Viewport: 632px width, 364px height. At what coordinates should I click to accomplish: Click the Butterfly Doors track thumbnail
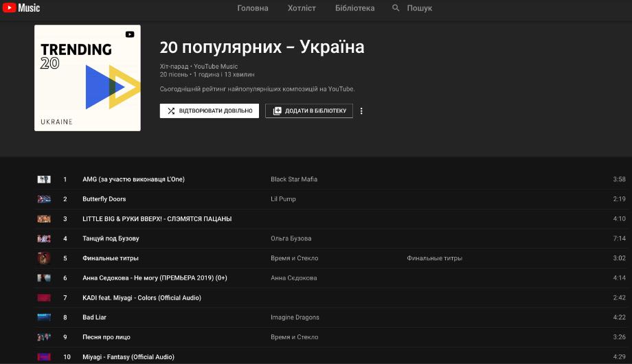pos(44,199)
